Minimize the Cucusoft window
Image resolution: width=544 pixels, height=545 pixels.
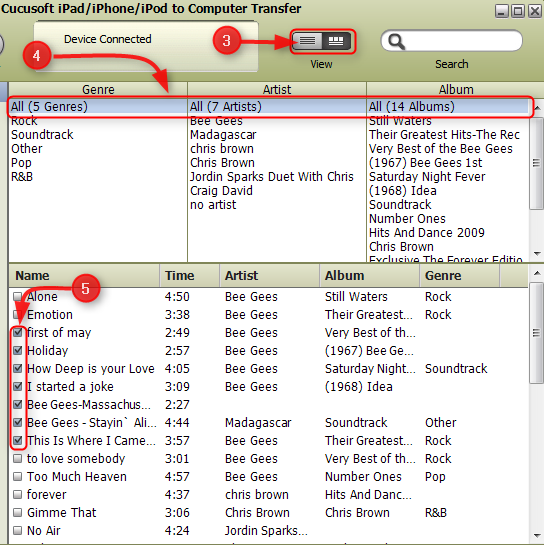click(502, 11)
